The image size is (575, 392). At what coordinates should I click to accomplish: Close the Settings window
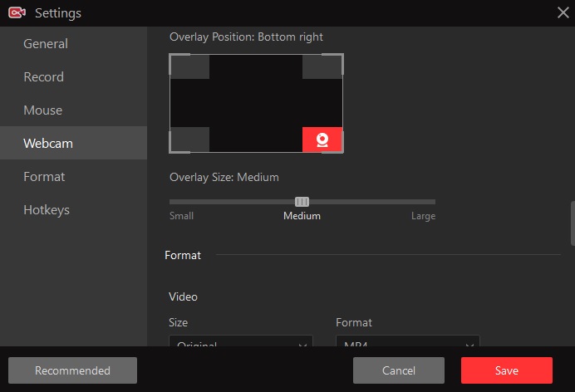(563, 12)
